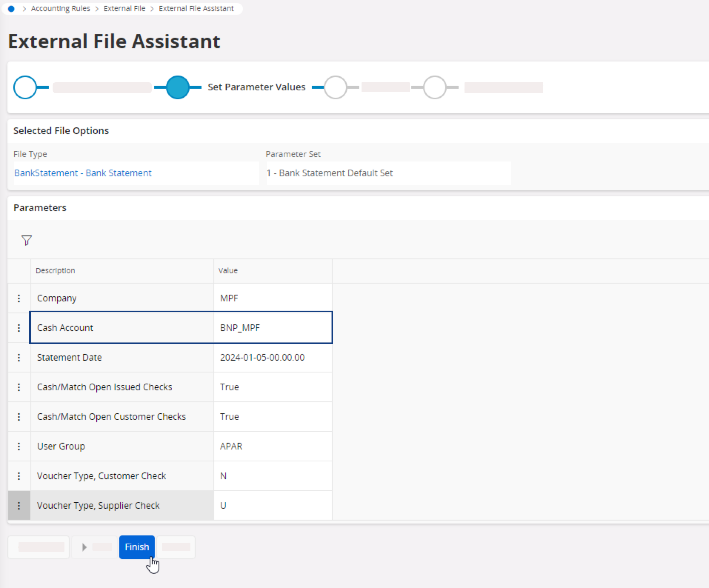Open row menu for Statement Date
The image size is (709, 588).
[19, 358]
